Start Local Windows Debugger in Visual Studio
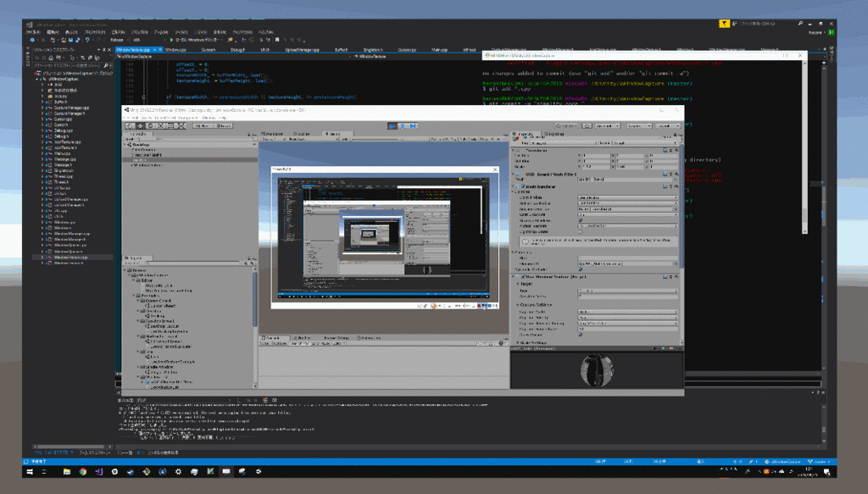868x494 pixels. click(195, 40)
